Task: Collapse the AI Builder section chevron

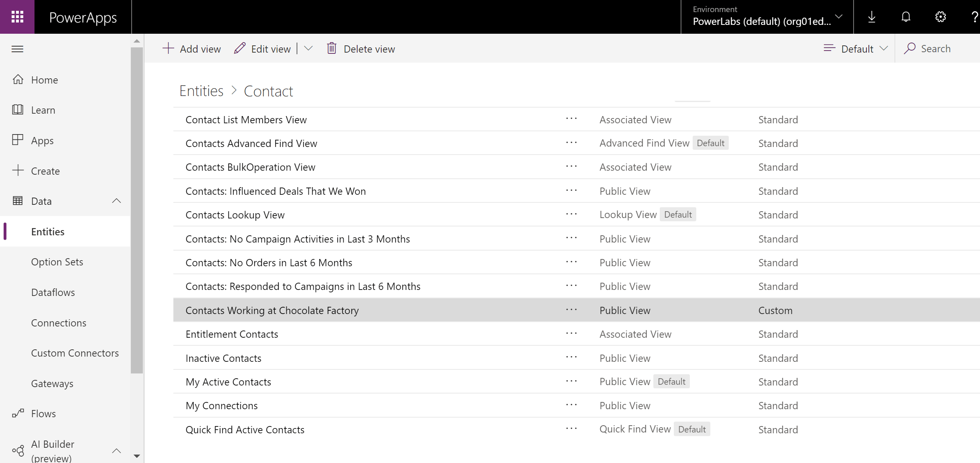Action: [116, 451]
